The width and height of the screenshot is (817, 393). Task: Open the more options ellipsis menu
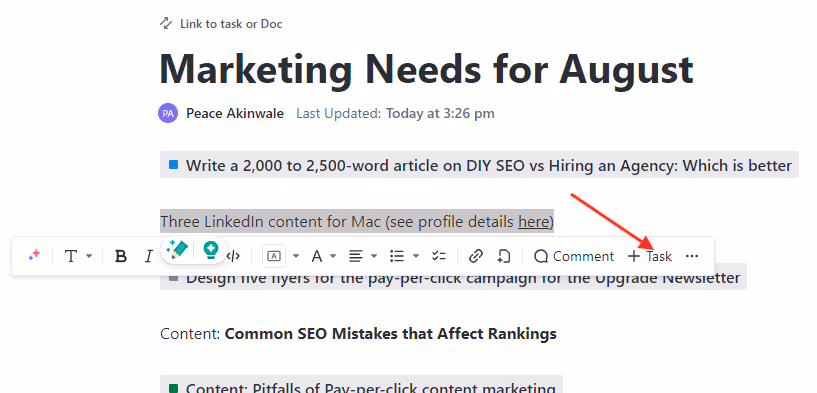[692, 256]
